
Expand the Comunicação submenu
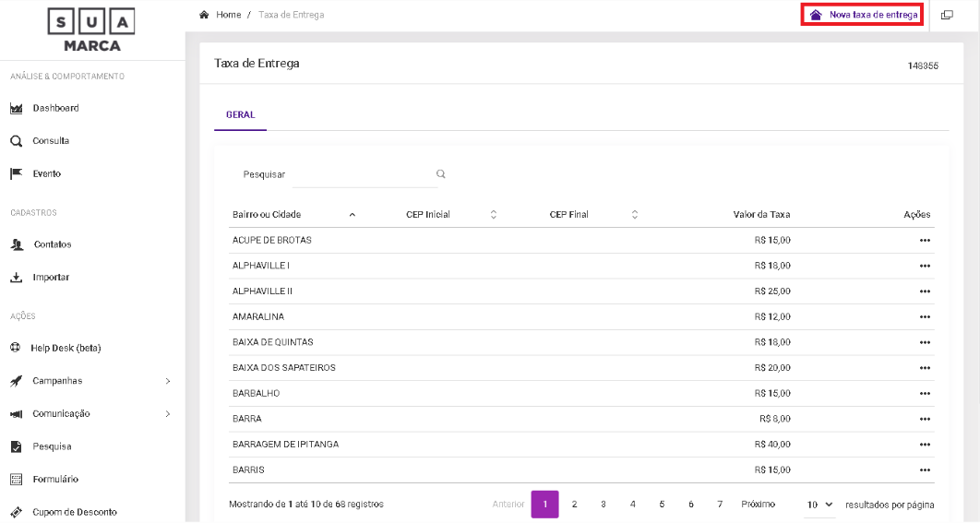tap(167, 414)
